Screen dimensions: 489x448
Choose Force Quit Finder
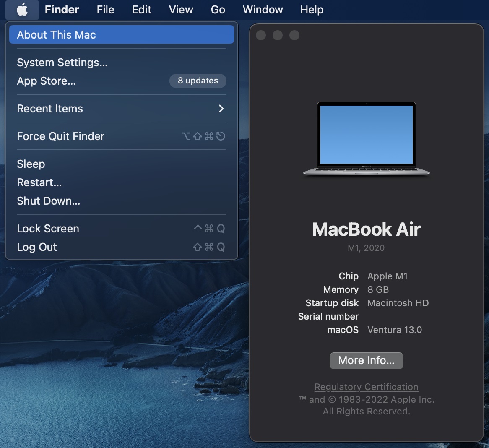pyautogui.click(x=60, y=136)
